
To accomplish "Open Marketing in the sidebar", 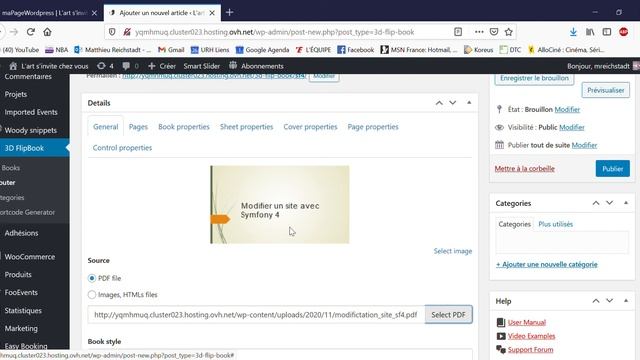I will [21, 329].
